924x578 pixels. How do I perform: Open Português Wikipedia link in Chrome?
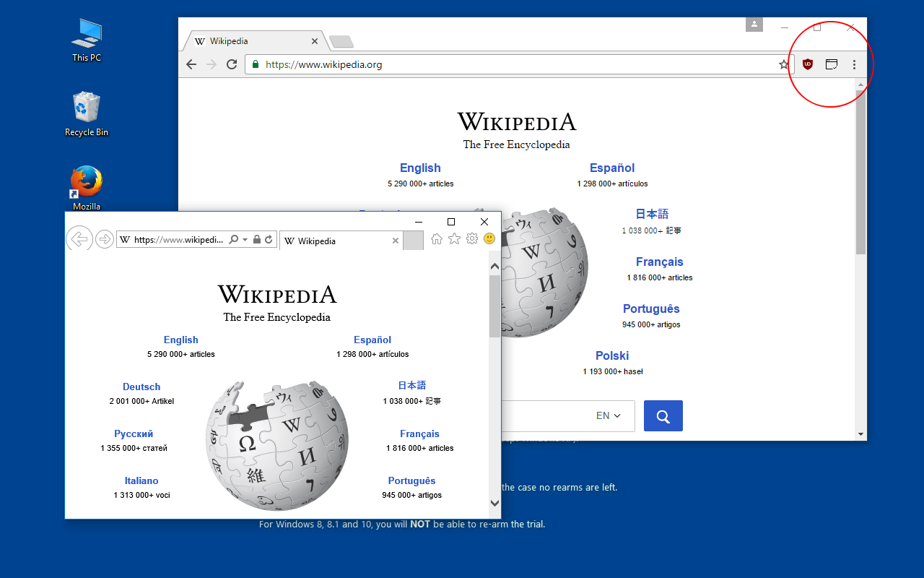[651, 309]
